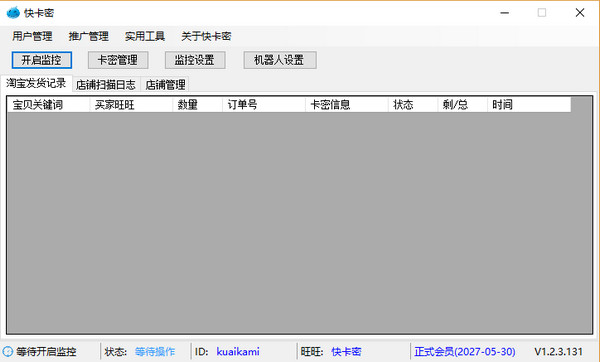Open 卡密管理 button
Screen dimensions: 600x362
pyautogui.click(x=118, y=60)
